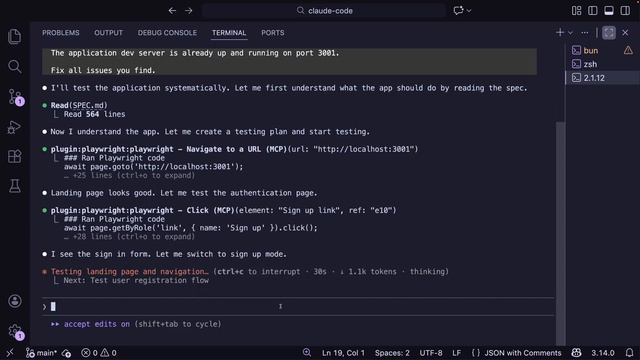Select the zsh terminal
640x360 pixels.
point(590,64)
